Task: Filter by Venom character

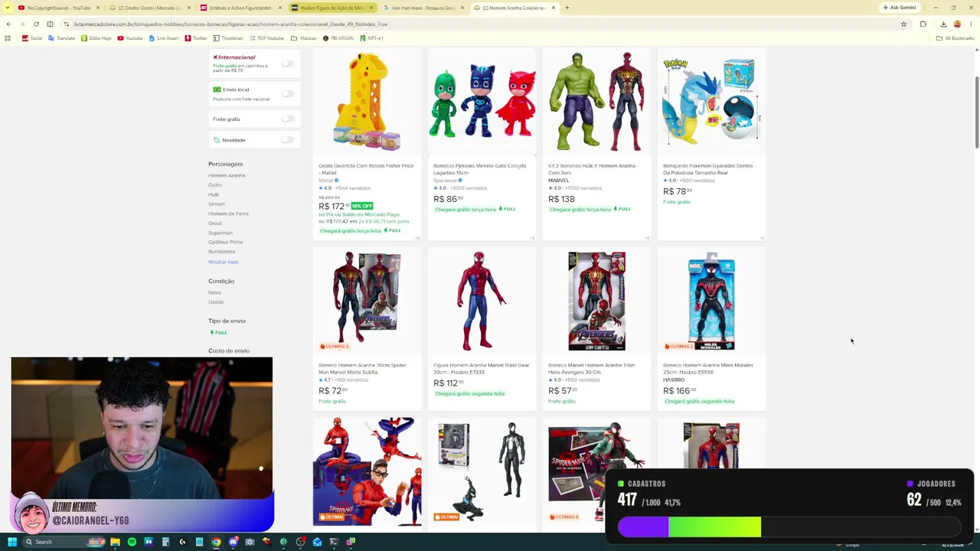Action: (x=217, y=204)
